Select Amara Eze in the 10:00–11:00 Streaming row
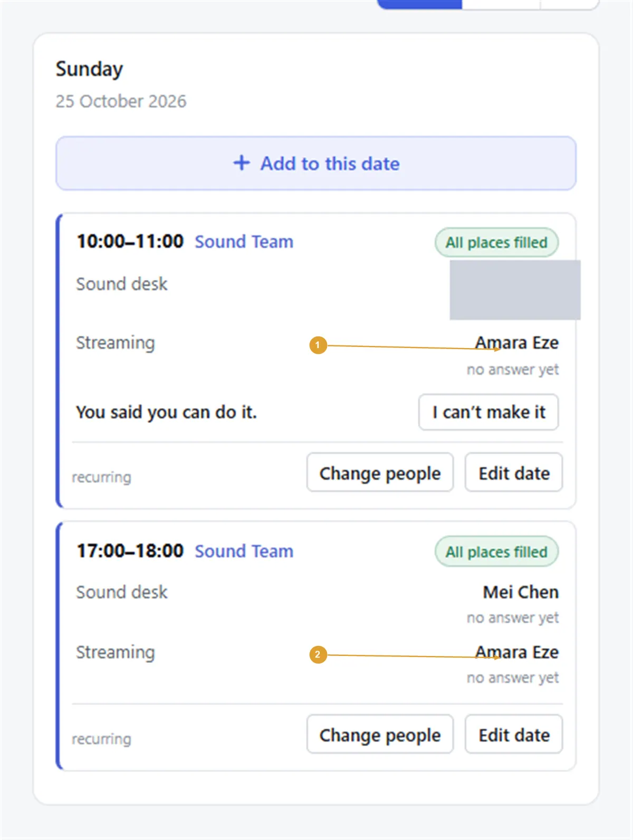The height and width of the screenshot is (840, 633). 517,343
